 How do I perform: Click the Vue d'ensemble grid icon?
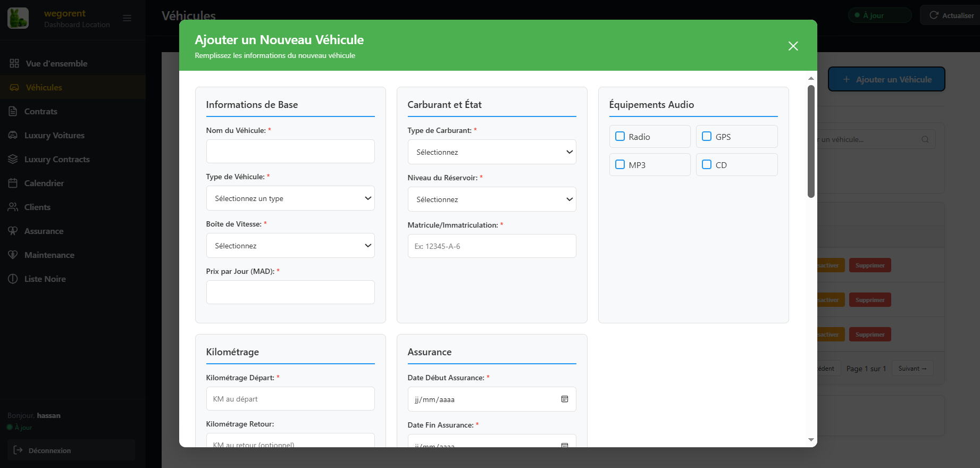tap(14, 63)
